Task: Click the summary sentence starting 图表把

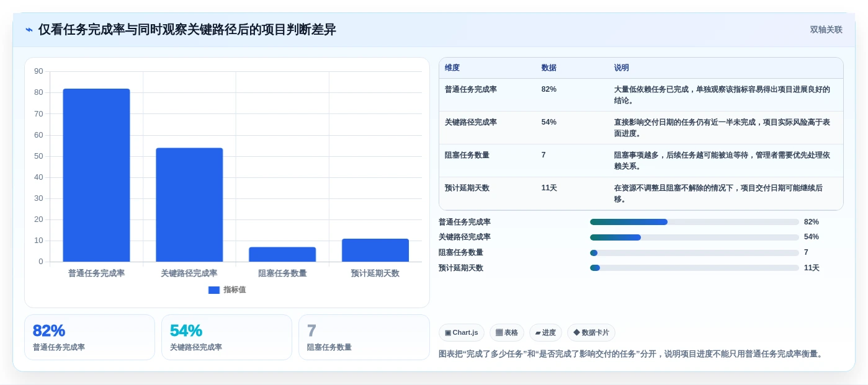Action: pos(631,354)
